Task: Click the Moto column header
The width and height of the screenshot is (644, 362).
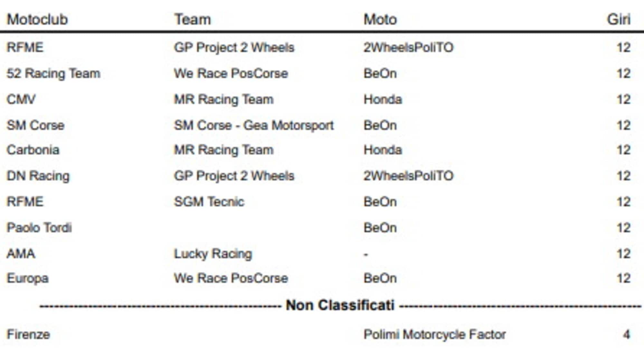Action: click(380, 19)
